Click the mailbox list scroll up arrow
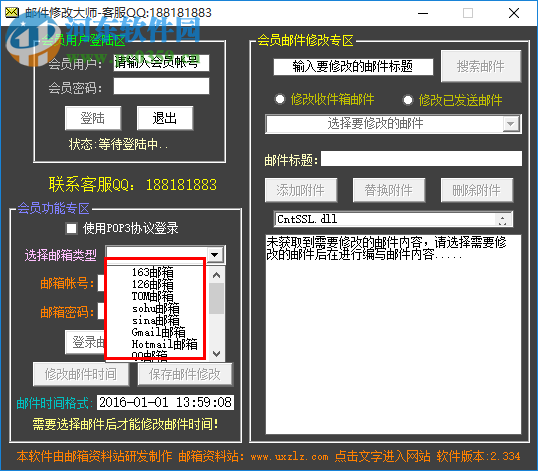Viewport: 538px width, 471px height. pyautogui.click(x=217, y=275)
